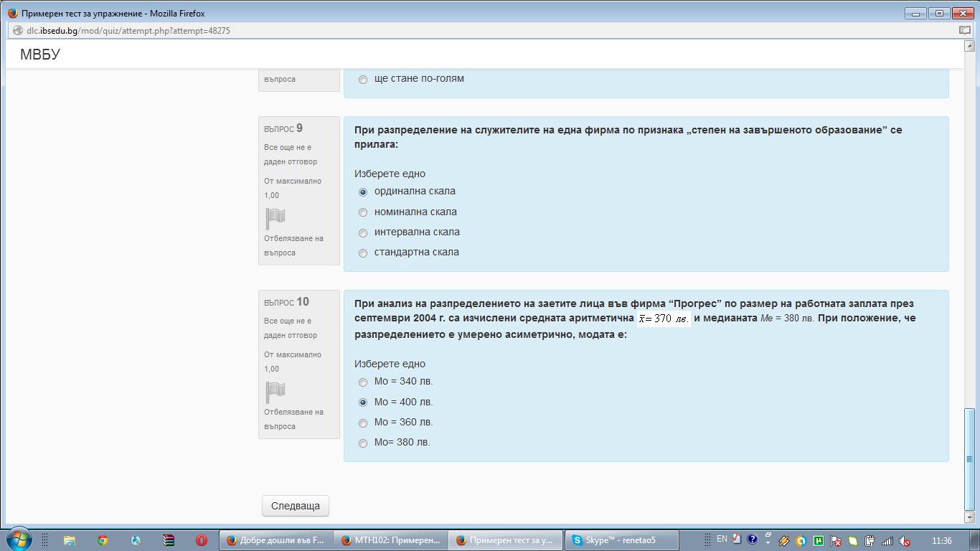Choose the 'интервална скала' option

(x=363, y=232)
